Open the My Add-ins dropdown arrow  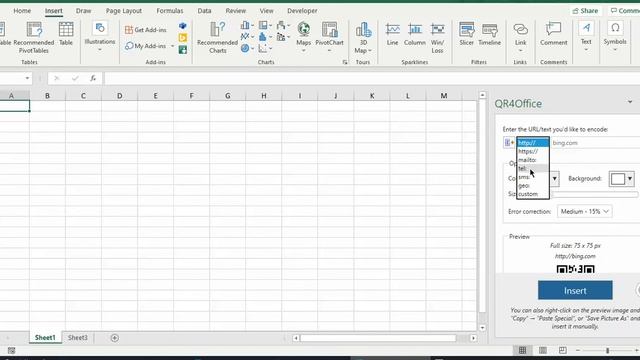coord(172,46)
